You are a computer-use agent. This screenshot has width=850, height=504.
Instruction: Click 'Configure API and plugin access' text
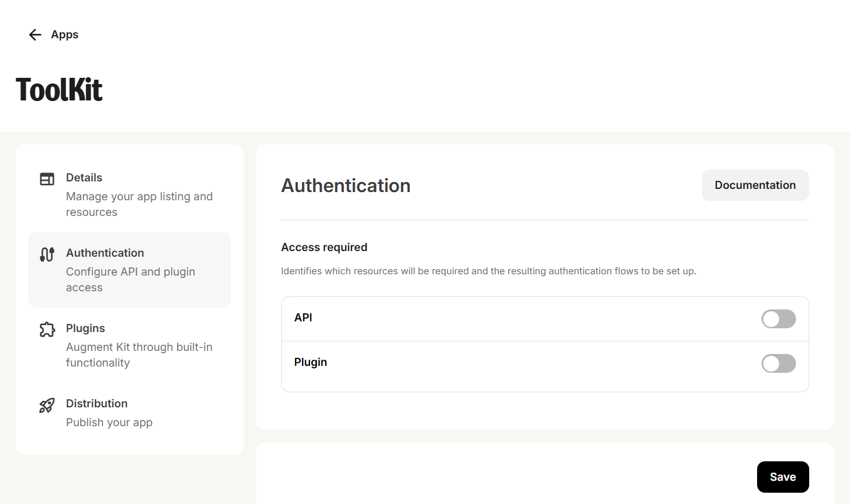tap(131, 279)
